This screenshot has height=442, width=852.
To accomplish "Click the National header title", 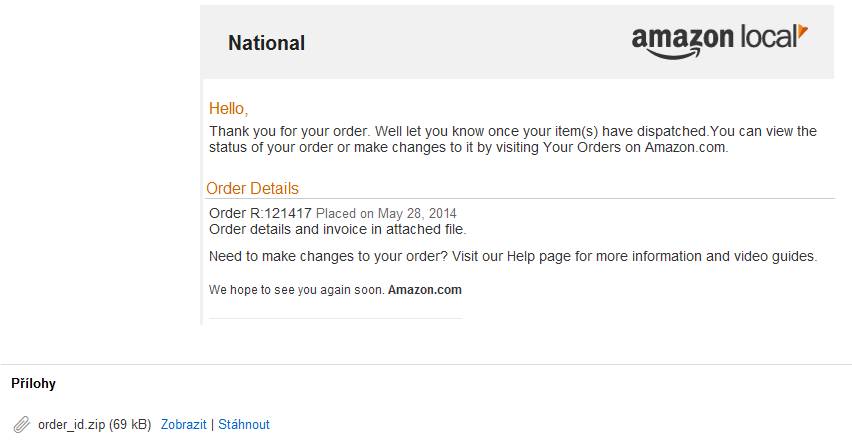I will click(266, 43).
